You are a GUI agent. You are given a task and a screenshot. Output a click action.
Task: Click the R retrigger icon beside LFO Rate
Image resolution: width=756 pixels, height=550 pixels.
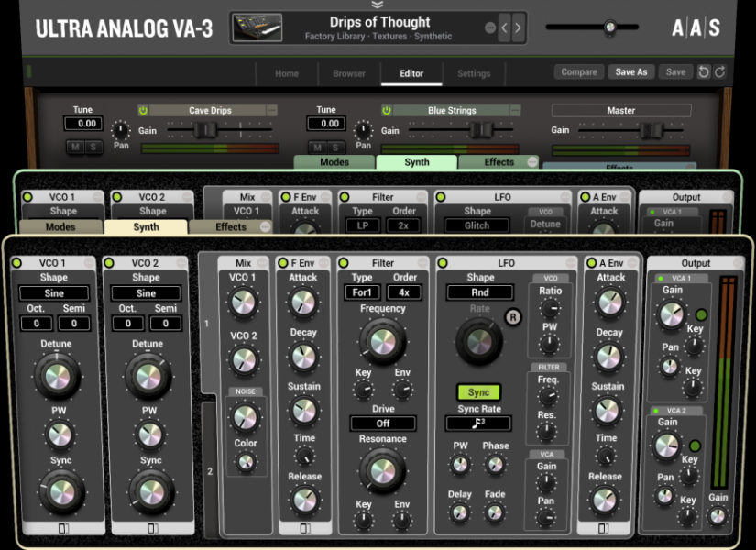pos(514,317)
